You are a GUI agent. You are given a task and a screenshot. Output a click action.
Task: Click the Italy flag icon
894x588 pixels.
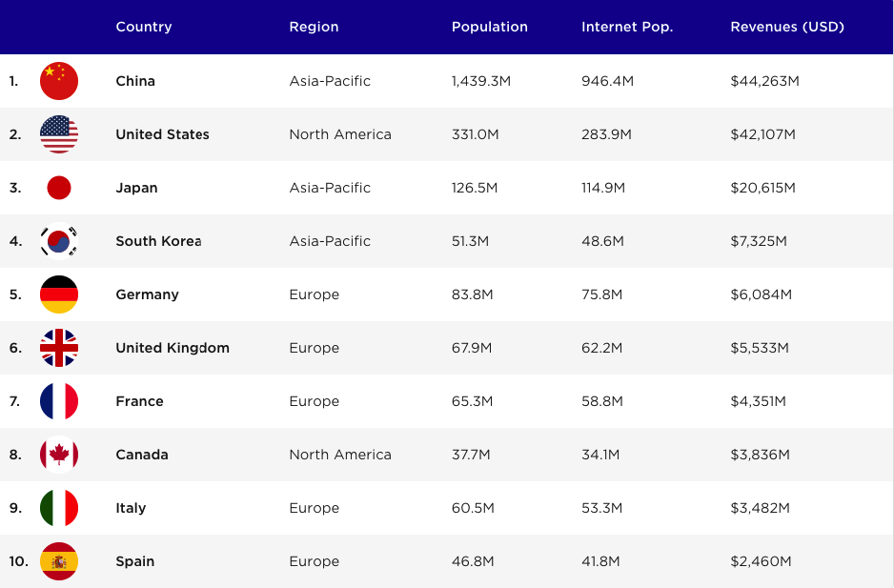pos(59,508)
